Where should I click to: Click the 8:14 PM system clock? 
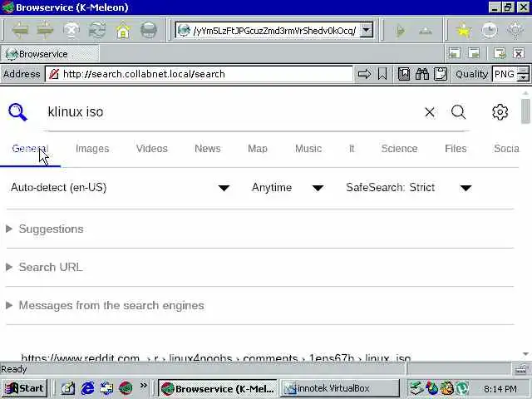click(x=500, y=389)
